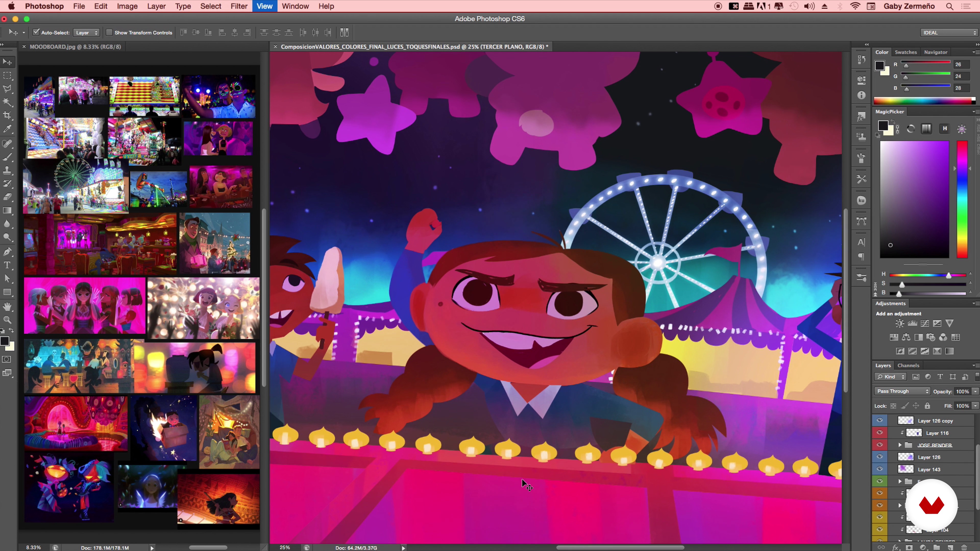Toggle lock all padlock icon
This screenshot has width=980, height=551.
[x=927, y=406]
